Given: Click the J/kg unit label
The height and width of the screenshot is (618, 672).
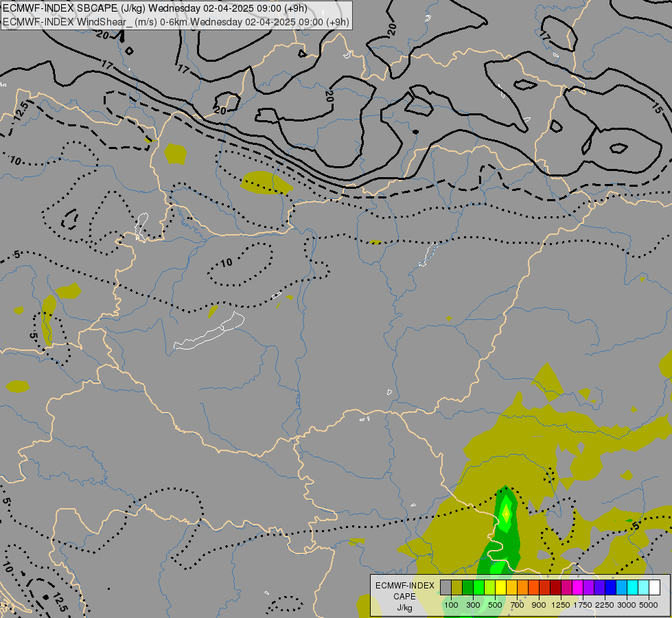Looking at the screenshot, I should [404, 608].
